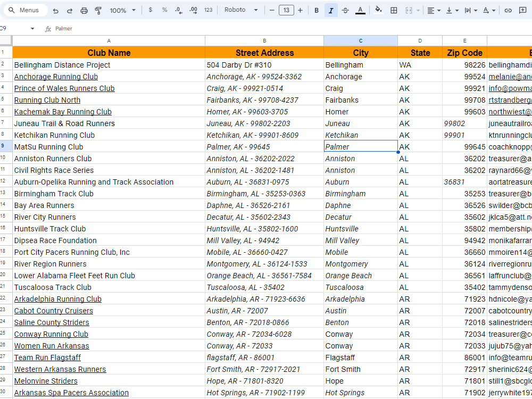This screenshot has width=532, height=399.
Task: Increase decimal places icon
Action: (x=194, y=10)
